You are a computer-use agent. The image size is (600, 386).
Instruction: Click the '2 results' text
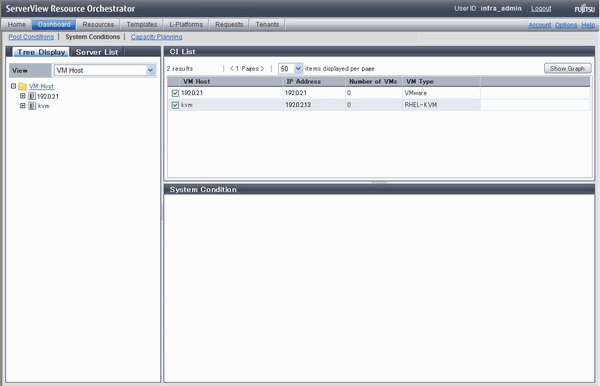[x=179, y=68]
